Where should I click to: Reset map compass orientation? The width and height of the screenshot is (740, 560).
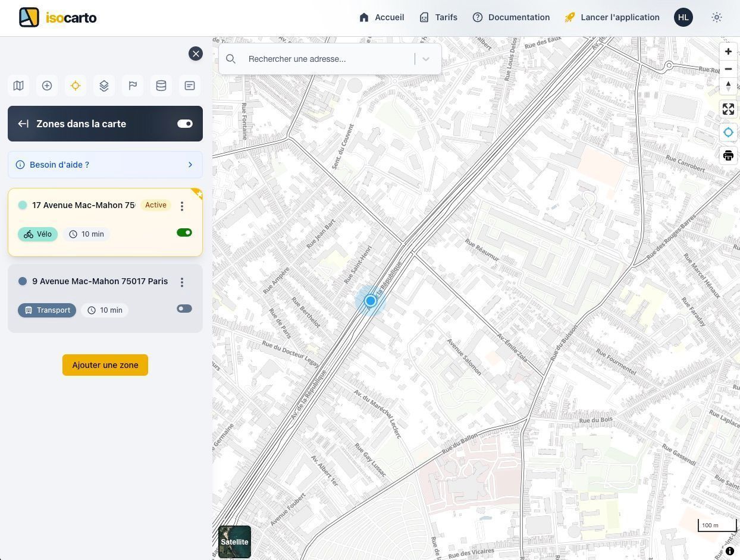point(728,86)
